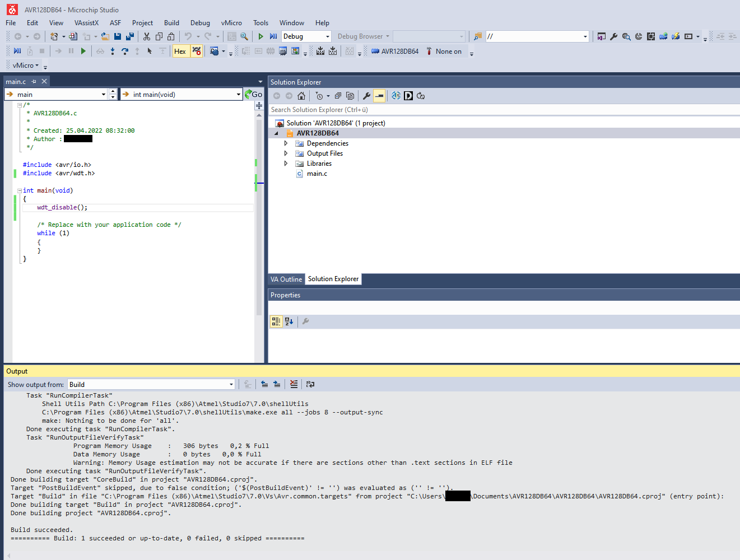Open the Tools wrench icon in the top toolbar

click(x=614, y=36)
